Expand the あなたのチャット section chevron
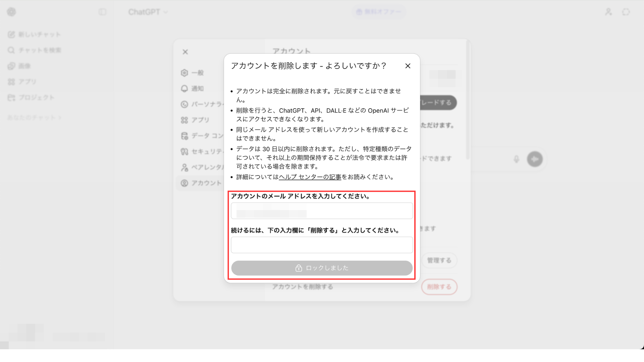644x362 pixels. [x=60, y=118]
